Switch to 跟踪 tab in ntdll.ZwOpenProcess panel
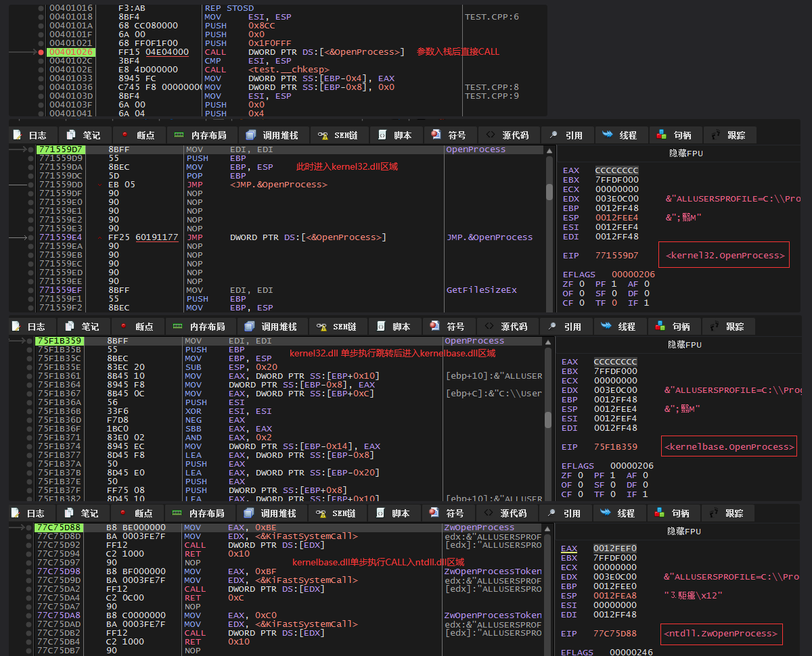 727,513
